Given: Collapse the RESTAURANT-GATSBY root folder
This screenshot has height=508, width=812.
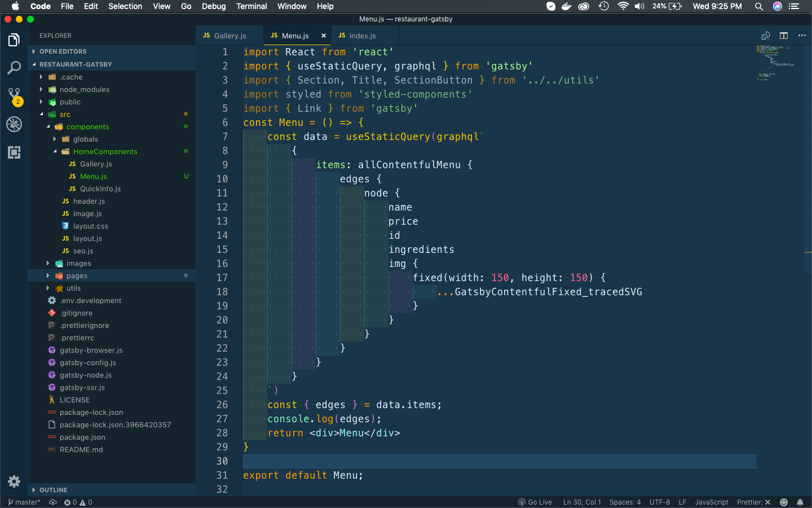Looking at the screenshot, I should (x=112, y=64).
